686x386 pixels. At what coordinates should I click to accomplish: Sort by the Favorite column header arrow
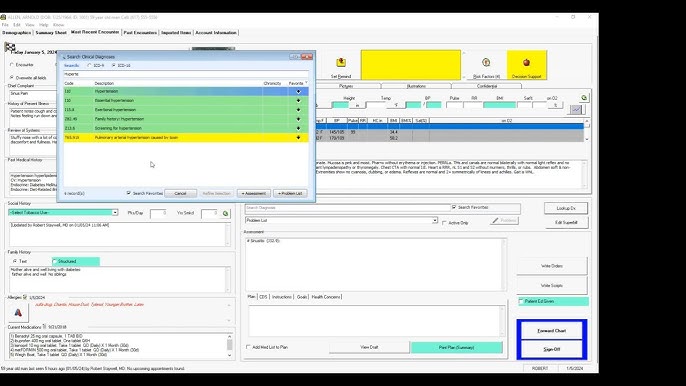(x=306, y=83)
